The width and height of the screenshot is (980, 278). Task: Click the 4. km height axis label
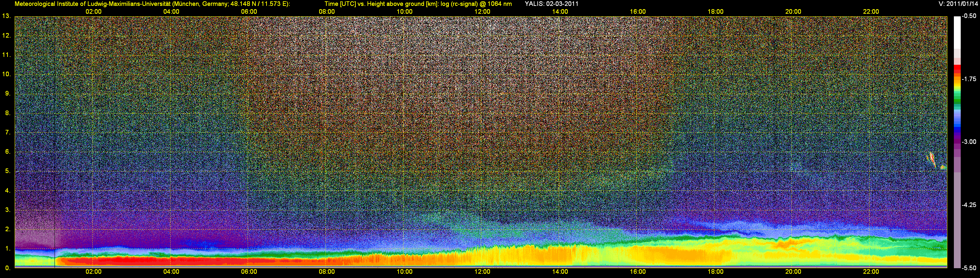click(7, 190)
